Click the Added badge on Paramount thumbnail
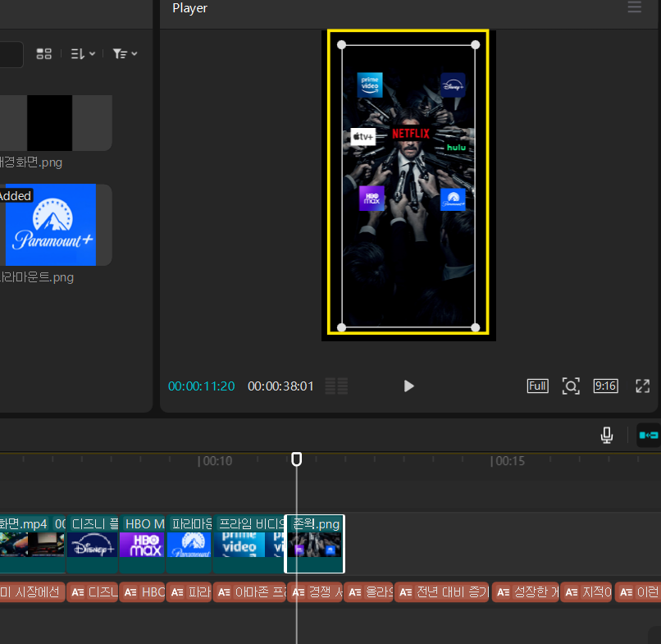661x644 pixels. (16, 196)
